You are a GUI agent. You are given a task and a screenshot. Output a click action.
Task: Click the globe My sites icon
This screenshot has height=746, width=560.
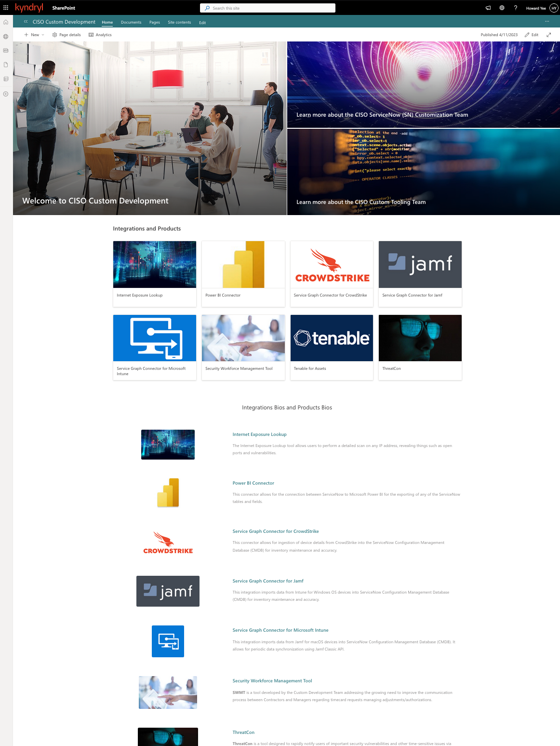tap(6, 36)
